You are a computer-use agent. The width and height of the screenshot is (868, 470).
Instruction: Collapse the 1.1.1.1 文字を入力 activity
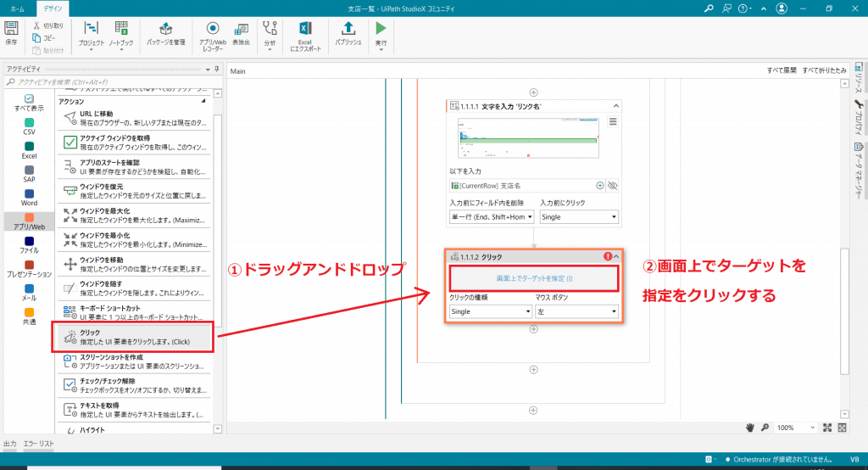coord(617,105)
